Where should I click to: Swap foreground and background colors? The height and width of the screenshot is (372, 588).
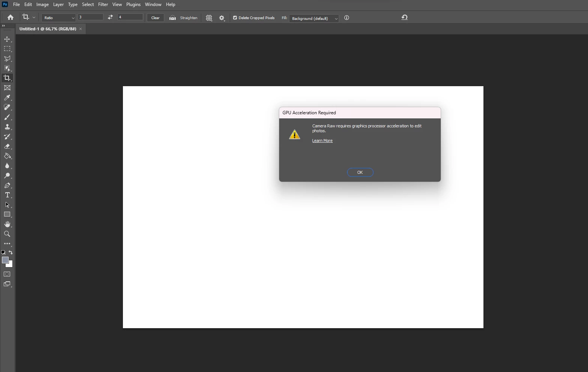point(11,252)
